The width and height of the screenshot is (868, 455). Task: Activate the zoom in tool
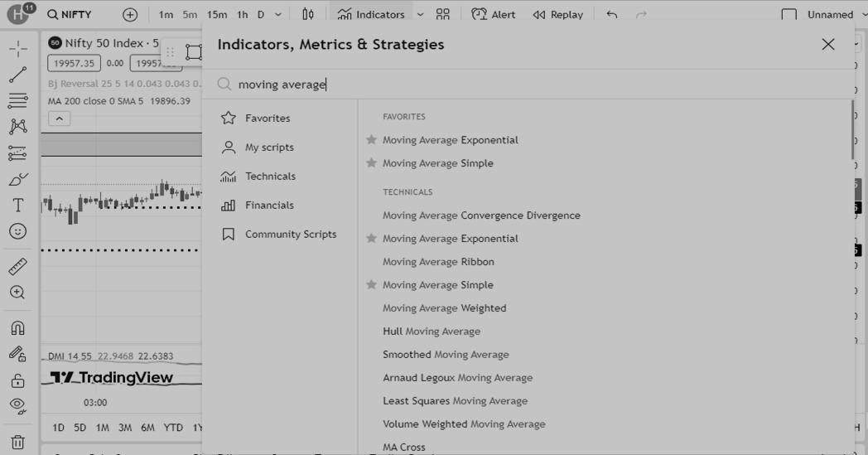pos(17,293)
